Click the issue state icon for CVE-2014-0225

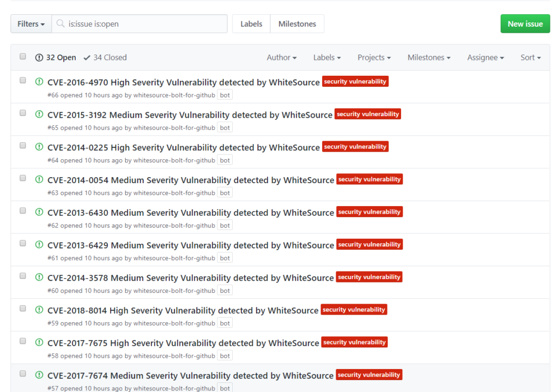pyautogui.click(x=39, y=147)
